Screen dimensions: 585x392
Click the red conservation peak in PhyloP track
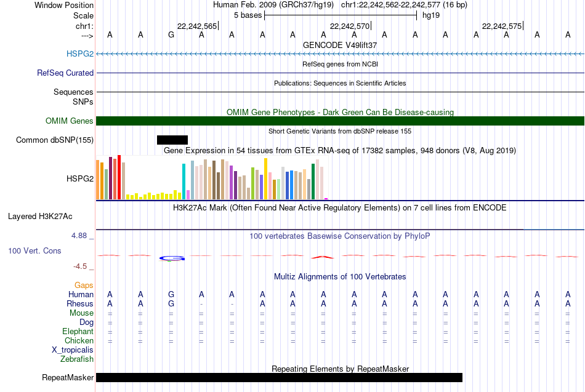[323, 255]
